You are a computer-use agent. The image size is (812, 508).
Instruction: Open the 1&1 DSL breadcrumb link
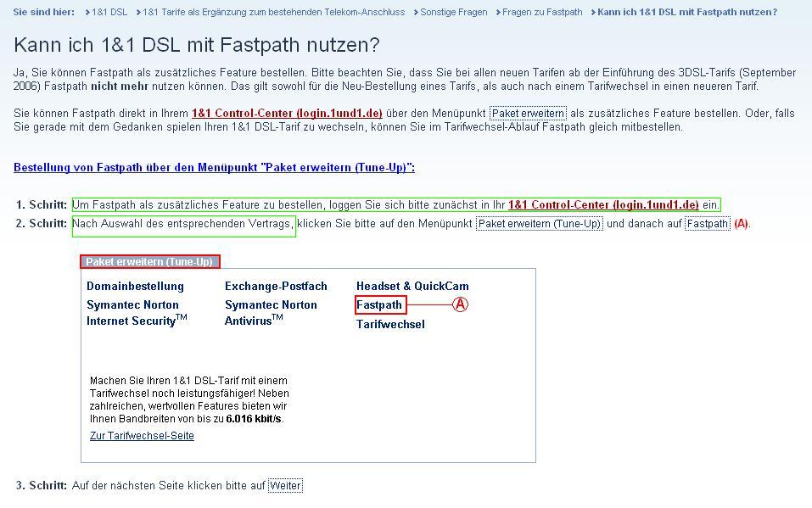tap(109, 12)
